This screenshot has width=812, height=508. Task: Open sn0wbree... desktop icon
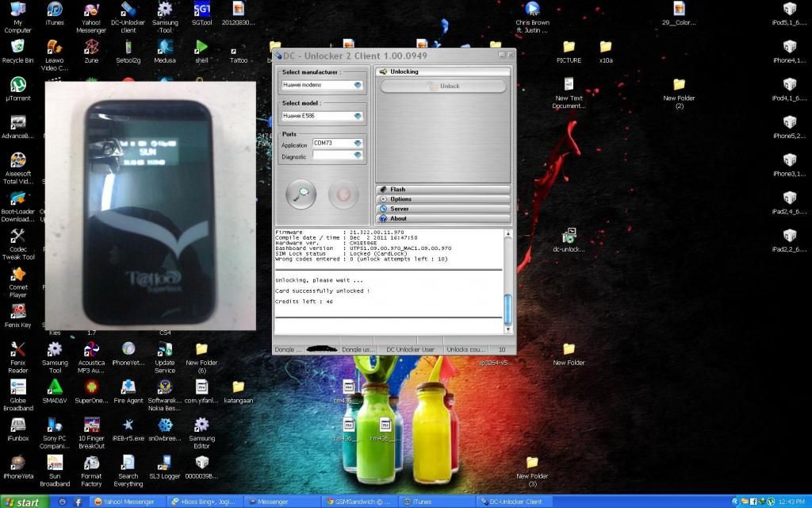click(165, 429)
